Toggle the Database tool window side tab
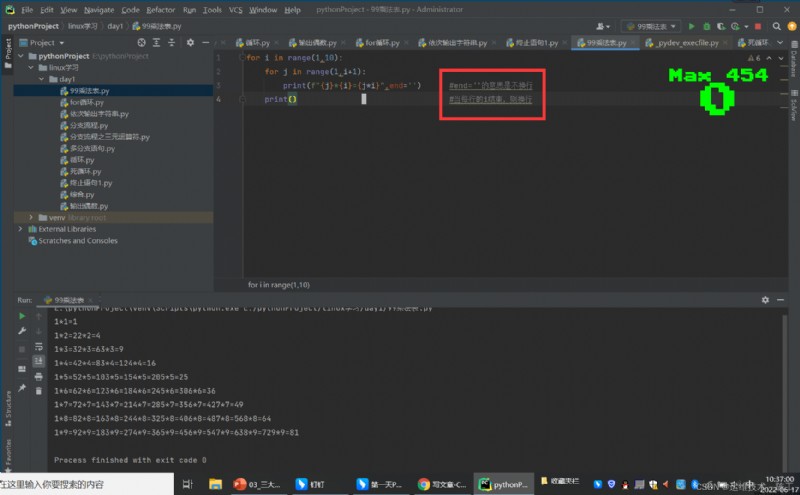800x495 pixels. [794, 59]
